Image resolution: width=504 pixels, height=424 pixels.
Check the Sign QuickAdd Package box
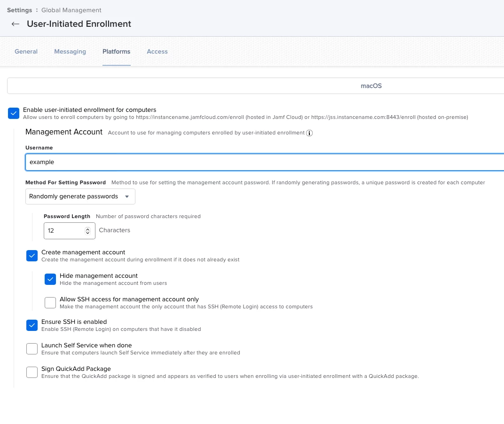pyautogui.click(x=32, y=372)
